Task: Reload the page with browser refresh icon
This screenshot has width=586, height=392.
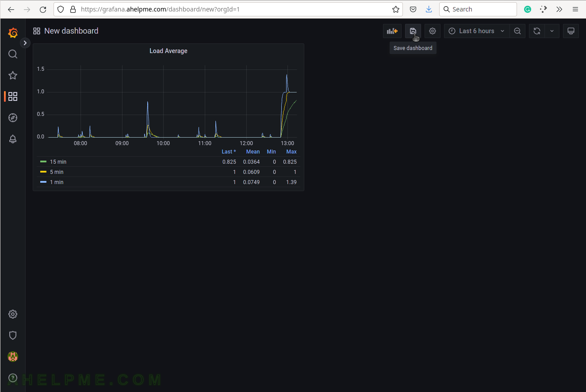Action: pos(43,9)
